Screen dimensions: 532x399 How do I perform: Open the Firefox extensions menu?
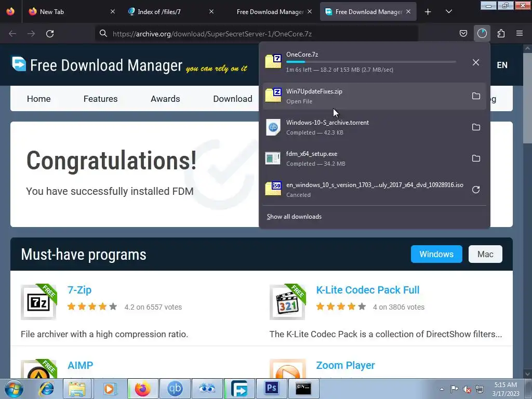pyautogui.click(x=501, y=33)
